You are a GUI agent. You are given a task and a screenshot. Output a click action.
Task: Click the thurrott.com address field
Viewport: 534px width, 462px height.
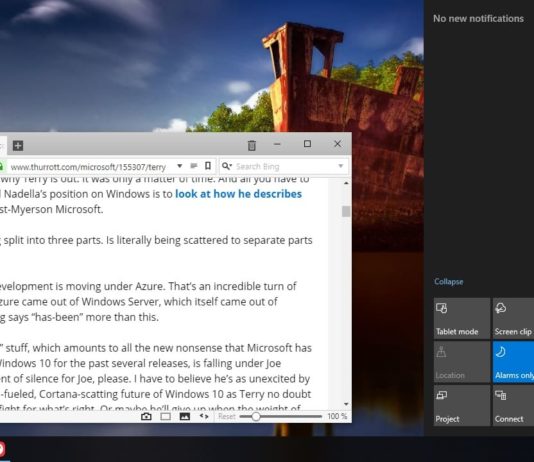[x=88, y=167]
